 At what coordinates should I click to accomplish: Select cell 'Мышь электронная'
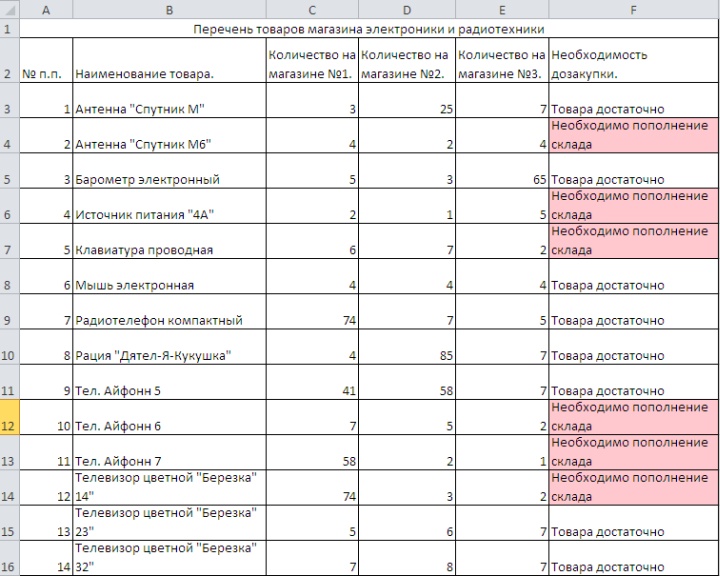(169, 277)
